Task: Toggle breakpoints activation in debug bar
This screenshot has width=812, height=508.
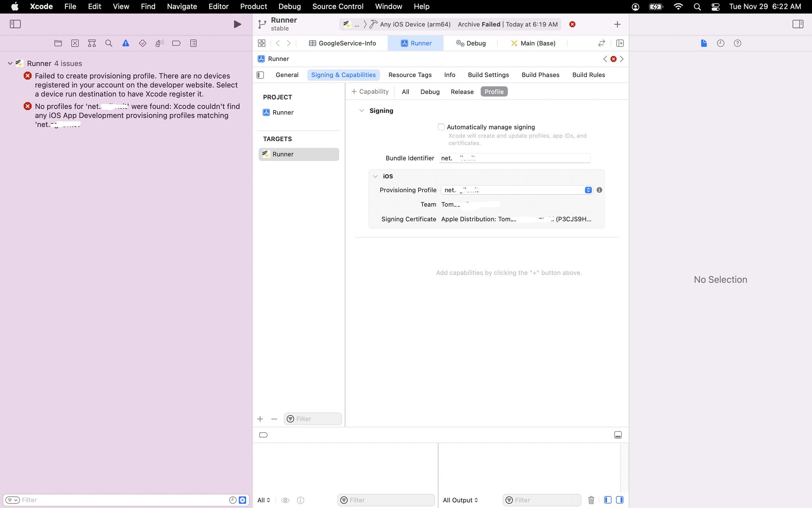Action: coord(263,435)
